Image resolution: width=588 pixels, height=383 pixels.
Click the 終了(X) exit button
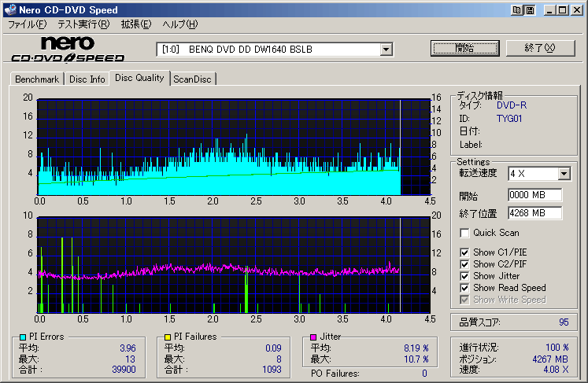(540, 48)
